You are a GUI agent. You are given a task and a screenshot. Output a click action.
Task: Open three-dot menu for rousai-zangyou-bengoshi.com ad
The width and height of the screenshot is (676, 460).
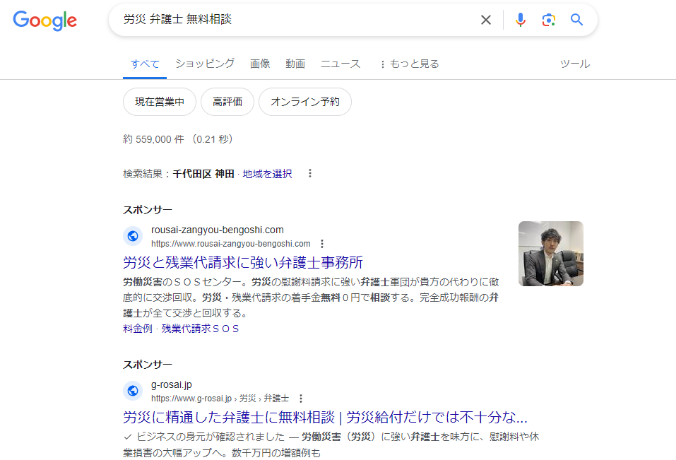322,244
